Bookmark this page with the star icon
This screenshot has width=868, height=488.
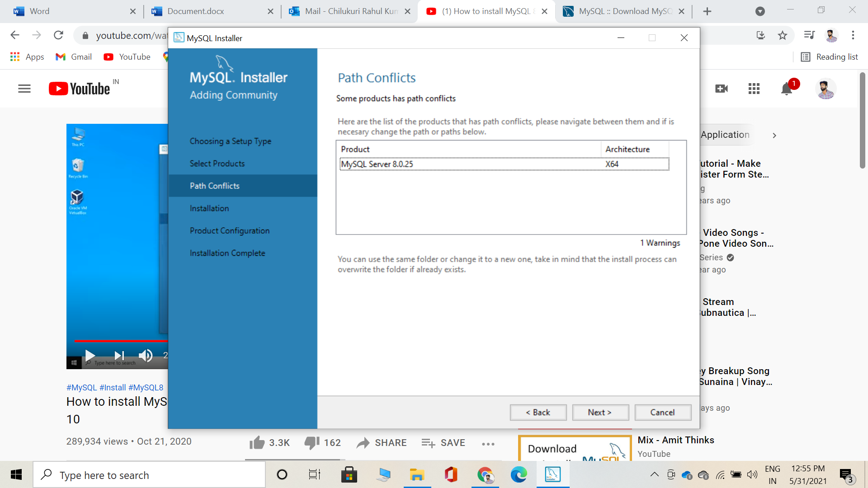pyautogui.click(x=783, y=35)
